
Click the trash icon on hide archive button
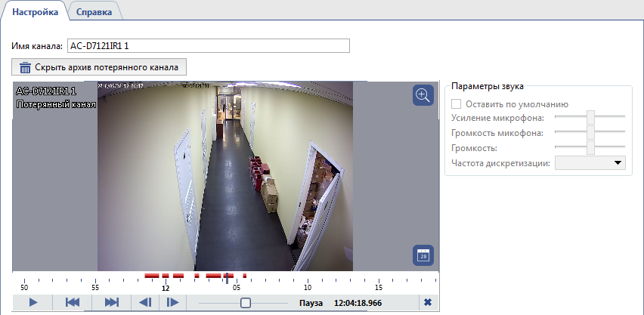click(26, 67)
